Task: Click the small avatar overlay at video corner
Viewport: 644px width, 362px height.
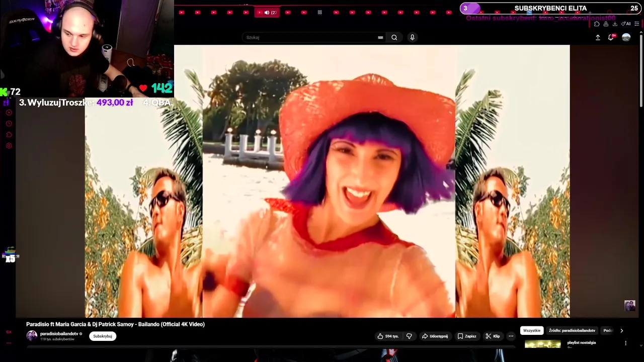Action: coord(629,305)
